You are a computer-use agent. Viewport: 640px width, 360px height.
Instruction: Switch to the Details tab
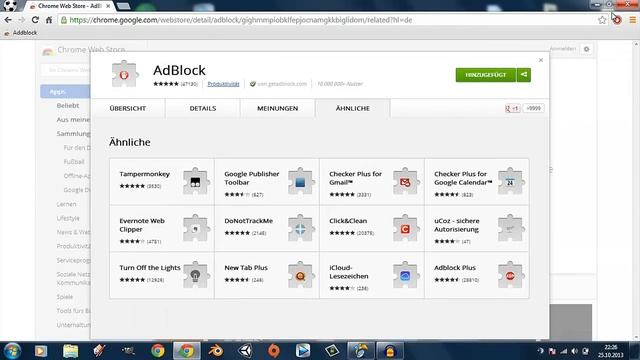(203, 108)
